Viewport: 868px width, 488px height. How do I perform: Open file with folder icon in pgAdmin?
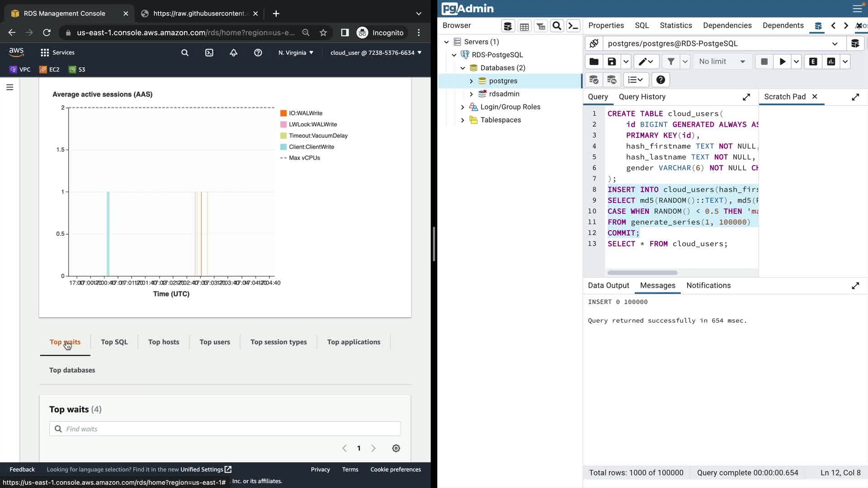[594, 62]
